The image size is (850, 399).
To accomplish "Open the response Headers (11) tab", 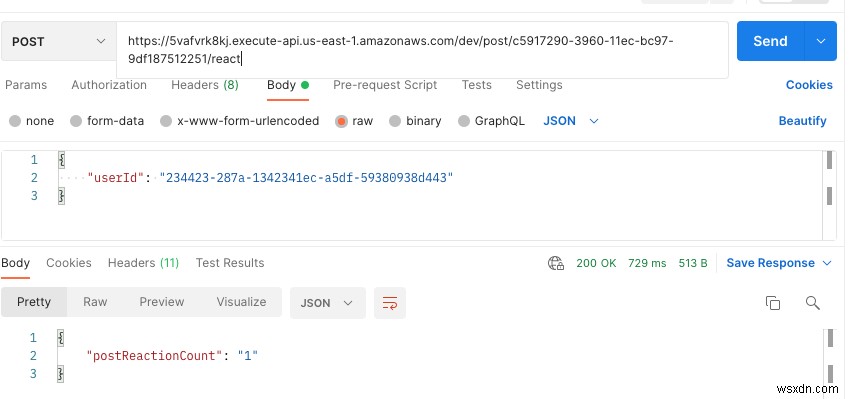I will 143,263.
